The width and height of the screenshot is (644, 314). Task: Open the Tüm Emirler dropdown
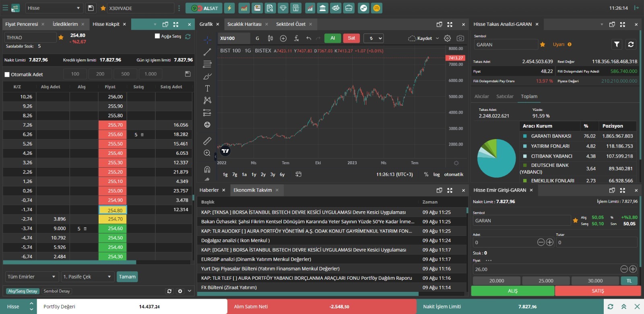pos(31,277)
